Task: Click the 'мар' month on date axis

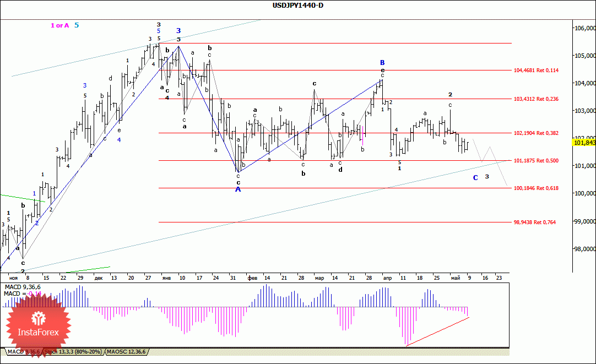Action: tap(319, 278)
